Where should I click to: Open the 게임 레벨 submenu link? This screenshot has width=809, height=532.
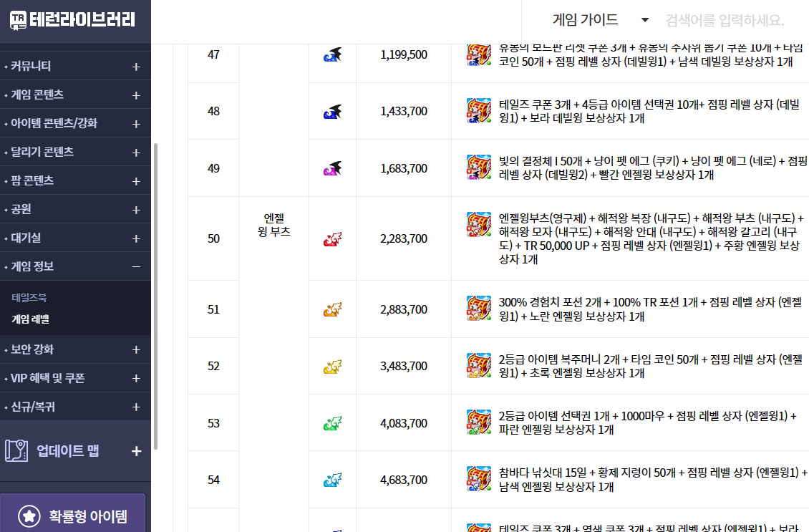[x=31, y=319]
